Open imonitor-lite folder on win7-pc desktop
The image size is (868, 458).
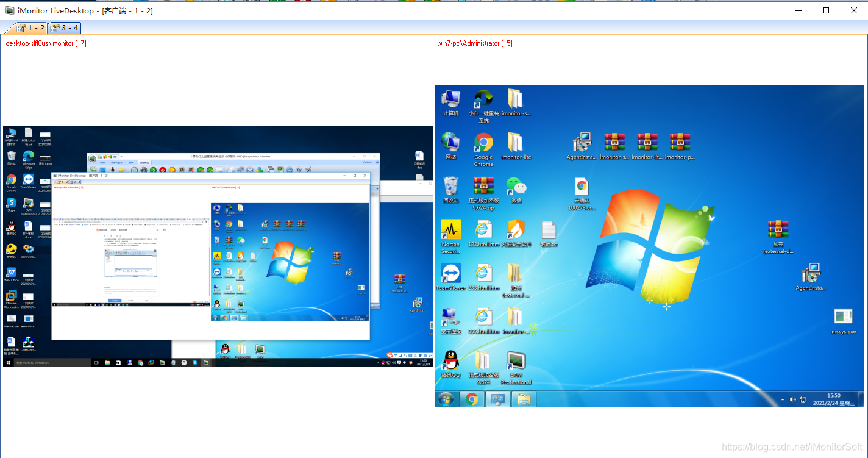516,146
